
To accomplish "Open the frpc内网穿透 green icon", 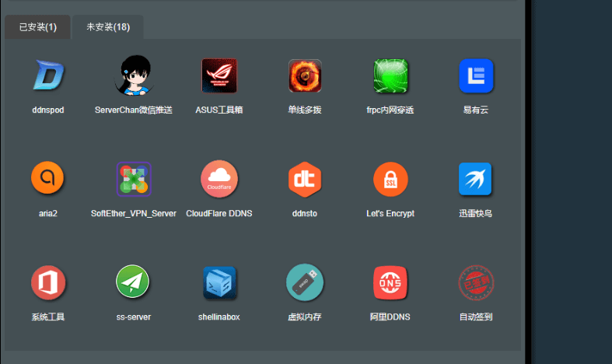I will point(390,75).
